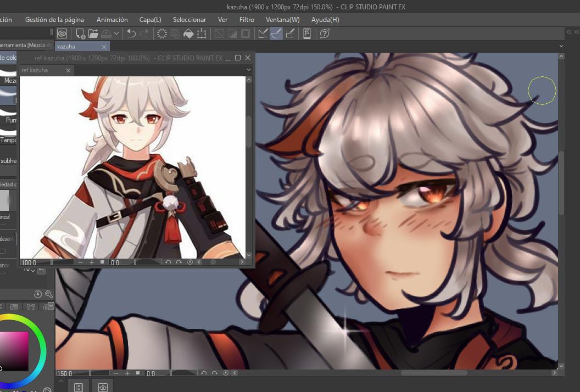
Task: Rotate main canvas view right icon
Action: pos(215,373)
